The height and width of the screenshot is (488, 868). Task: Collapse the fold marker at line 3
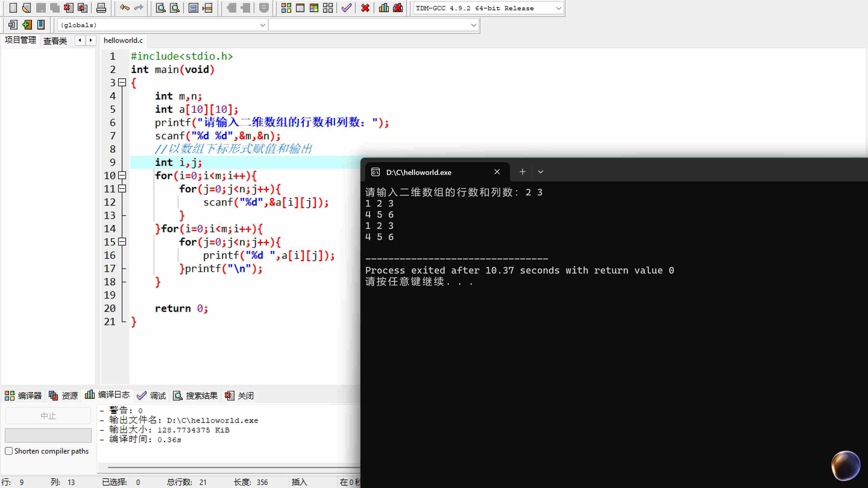click(x=122, y=82)
